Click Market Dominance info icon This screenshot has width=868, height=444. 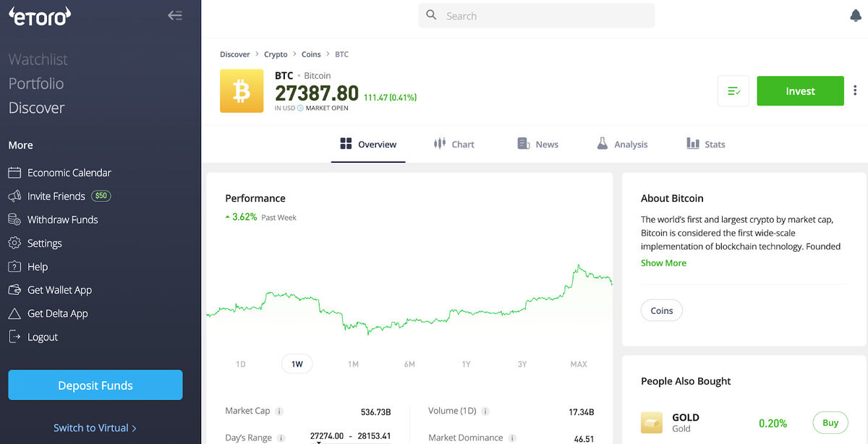512,438
